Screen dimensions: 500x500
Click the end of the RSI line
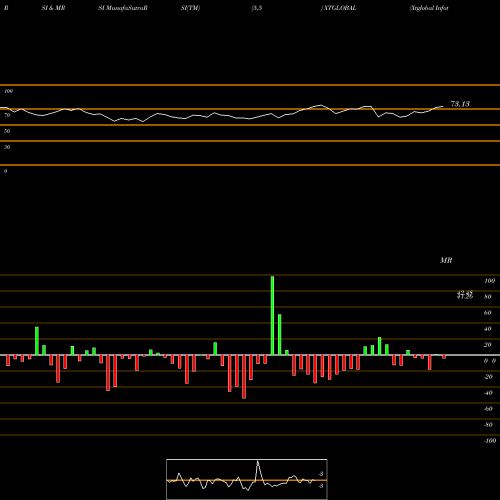point(443,106)
